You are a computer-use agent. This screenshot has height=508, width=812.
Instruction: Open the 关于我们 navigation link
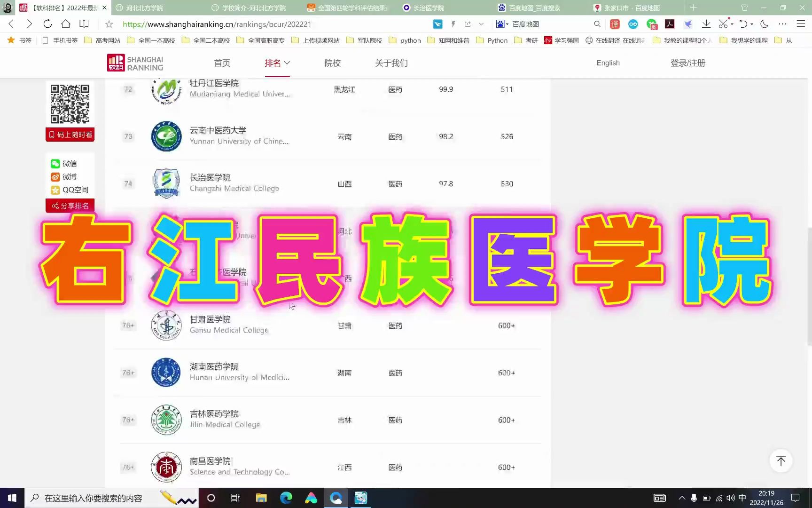click(x=391, y=63)
